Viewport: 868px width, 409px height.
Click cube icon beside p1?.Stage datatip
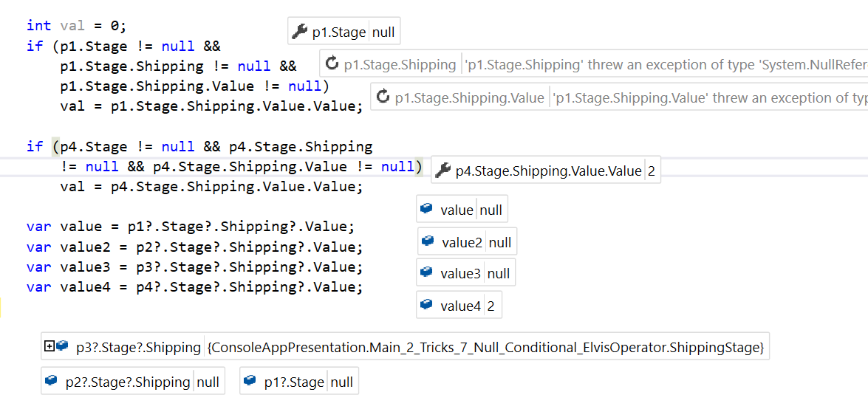tap(250, 381)
